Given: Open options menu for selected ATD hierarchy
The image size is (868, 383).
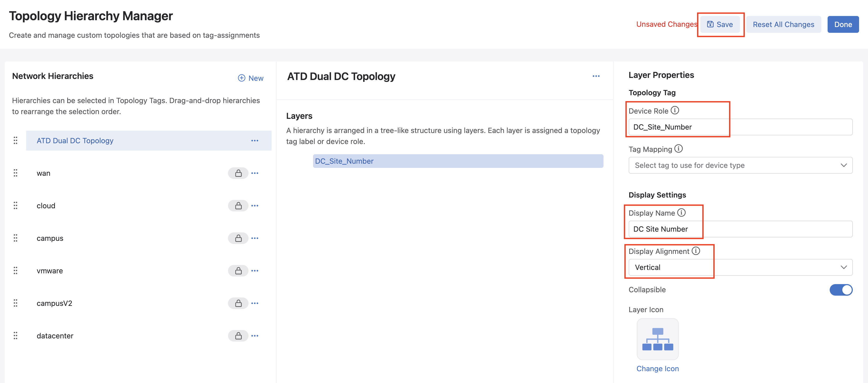Looking at the screenshot, I should [x=255, y=141].
